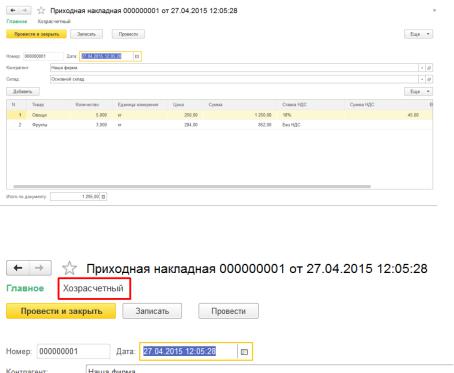Image resolution: width=454 pixels, height=373 pixels.
Task: Click the back arrow in the upper small form
Action: 13,11
